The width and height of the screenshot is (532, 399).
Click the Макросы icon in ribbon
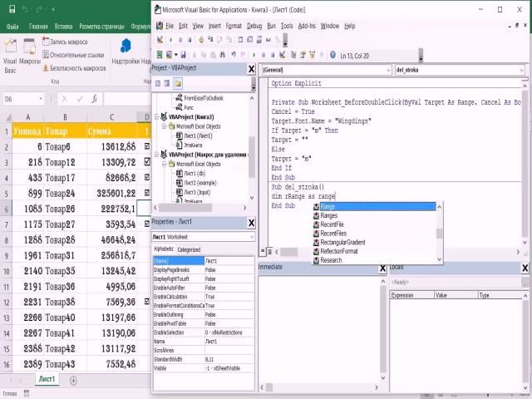tap(31, 50)
